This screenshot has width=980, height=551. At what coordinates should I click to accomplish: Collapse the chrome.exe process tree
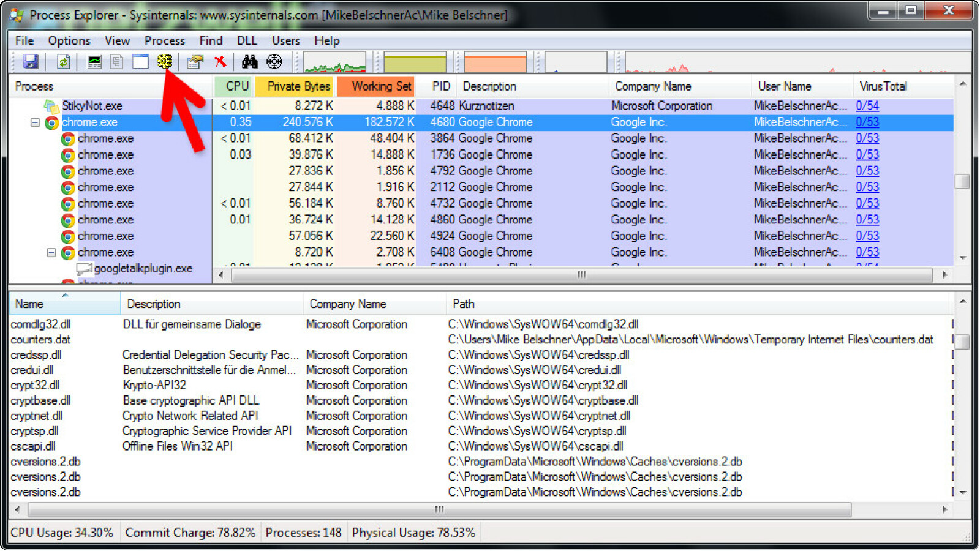(34, 122)
